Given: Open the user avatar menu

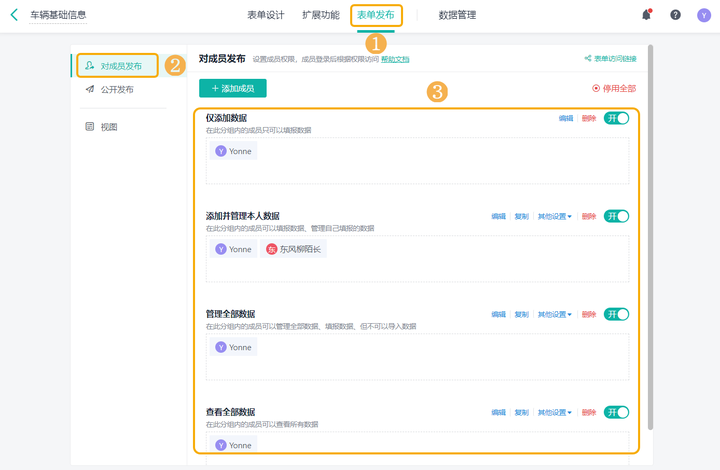Looking at the screenshot, I should 704,15.
